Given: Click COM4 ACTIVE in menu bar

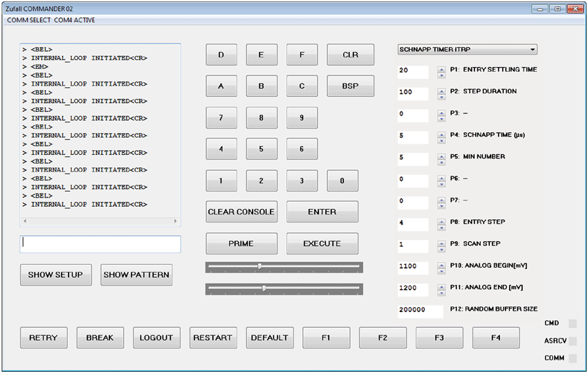Looking at the screenshot, I should pyautogui.click(x=75, y=20).
